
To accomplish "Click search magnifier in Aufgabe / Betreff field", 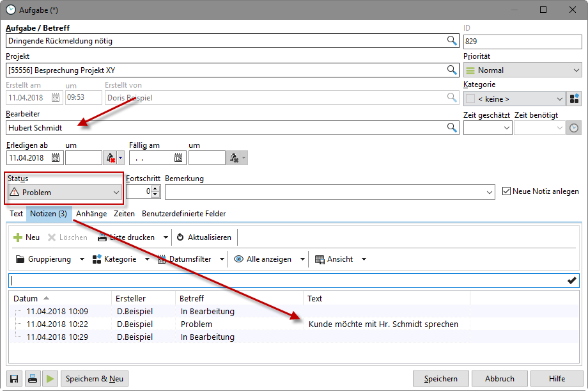I will click(451, 41).
